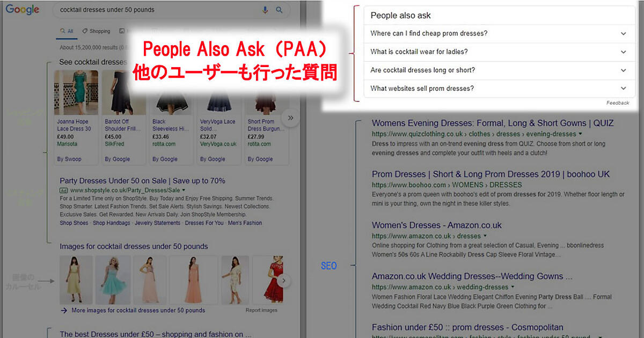The width and height of the screenshot is (644, 338).
Task: Click the Jewelry Statements sitelink
Action: (x=157, y=223)
